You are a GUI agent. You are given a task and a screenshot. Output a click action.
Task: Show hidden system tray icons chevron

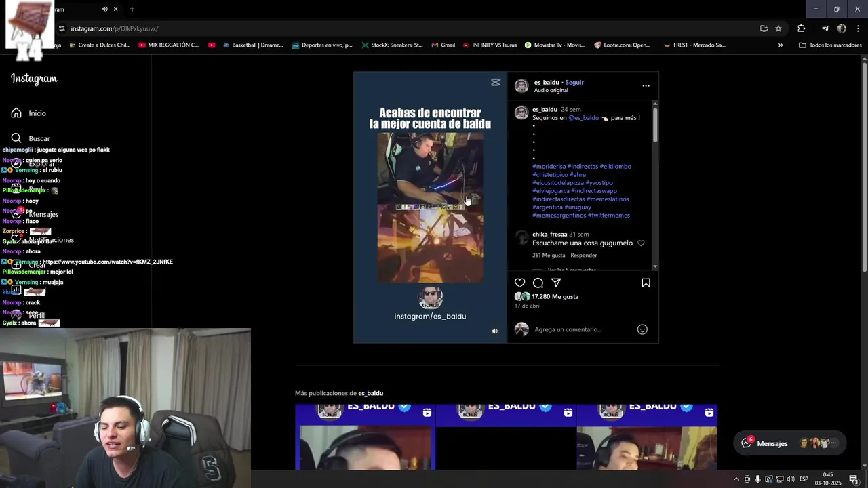(736, 479)
